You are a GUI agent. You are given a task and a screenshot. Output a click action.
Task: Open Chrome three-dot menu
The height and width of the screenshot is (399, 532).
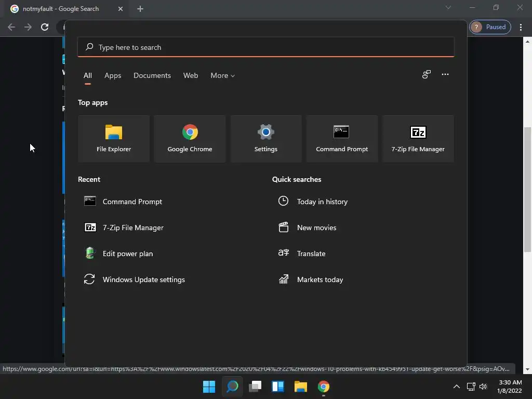521,27
